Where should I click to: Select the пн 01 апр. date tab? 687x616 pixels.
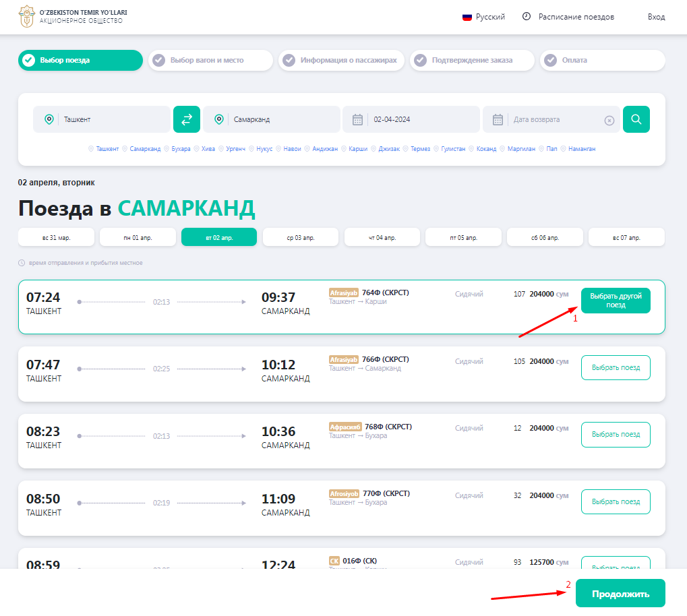(x=138, y=237)
